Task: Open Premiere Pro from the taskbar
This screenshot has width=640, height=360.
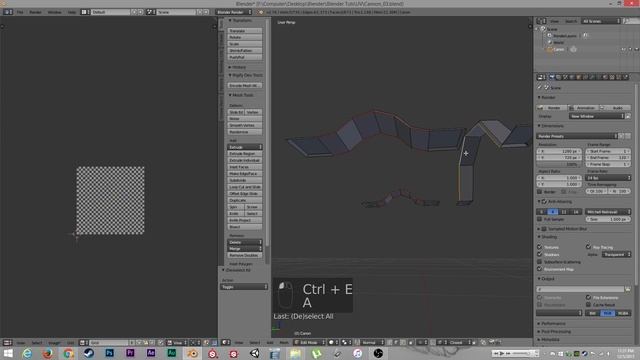Action: 130,353
